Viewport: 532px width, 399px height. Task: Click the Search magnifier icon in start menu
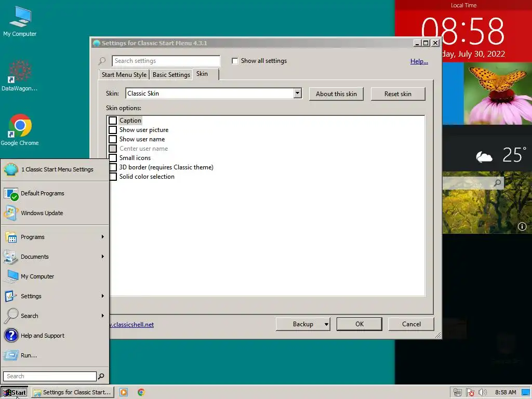click(x=11, y=316)
